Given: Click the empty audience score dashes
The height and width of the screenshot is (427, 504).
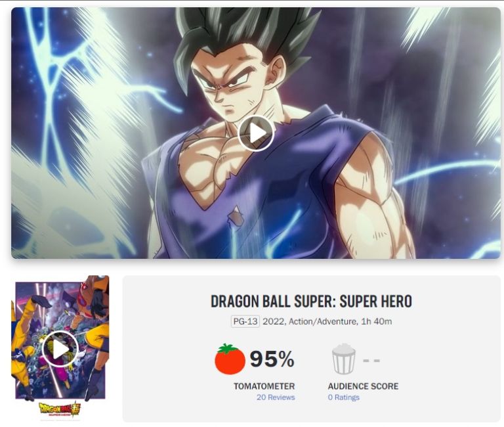Looking at the screenshot, I should tap(371, 361).
